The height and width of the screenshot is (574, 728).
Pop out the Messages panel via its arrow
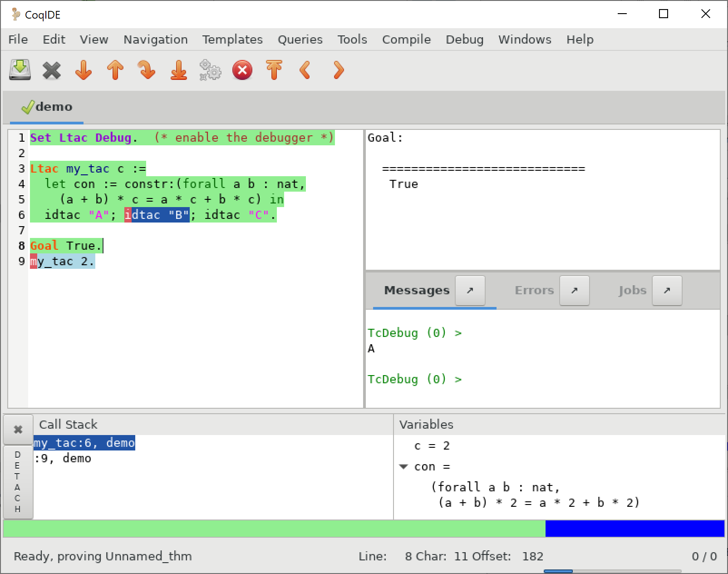[x=470, y=291]
